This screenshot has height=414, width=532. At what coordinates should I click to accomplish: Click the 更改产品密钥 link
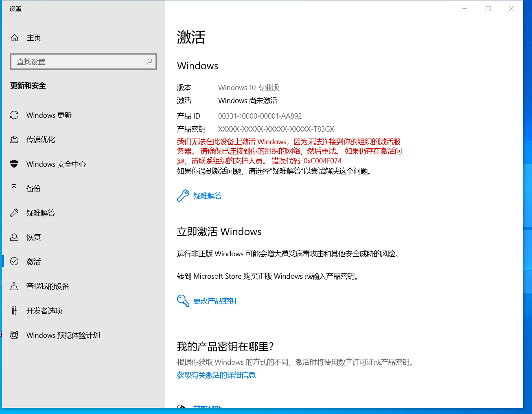215,301
